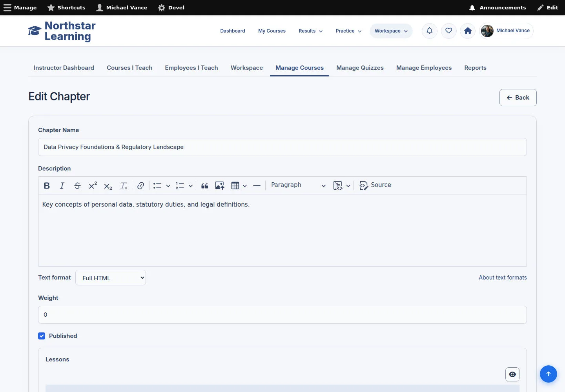This screenshot has width=565, height=392.
Task: Open the Text format select box
Action: tap(111, 278)
